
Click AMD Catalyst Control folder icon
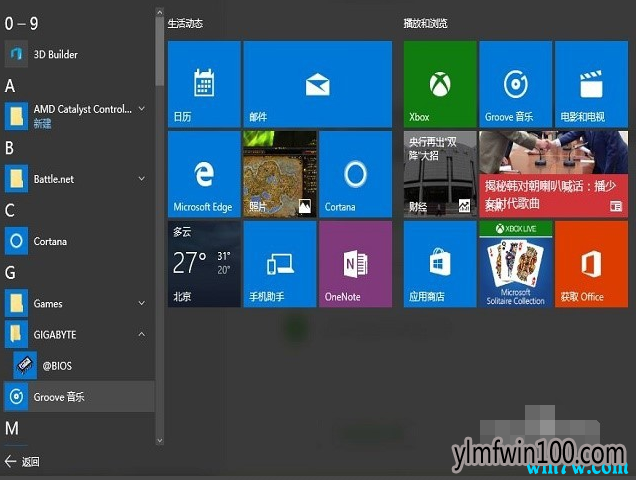[x=16, y=116]
